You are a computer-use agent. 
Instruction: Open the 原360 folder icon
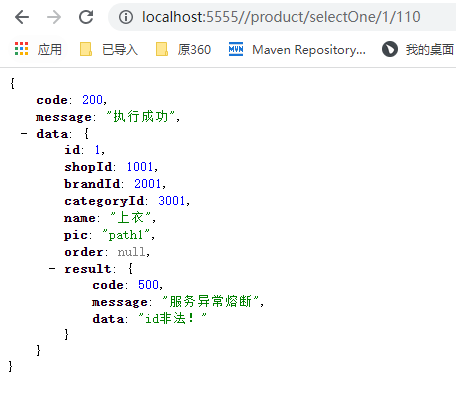[162, 49]
